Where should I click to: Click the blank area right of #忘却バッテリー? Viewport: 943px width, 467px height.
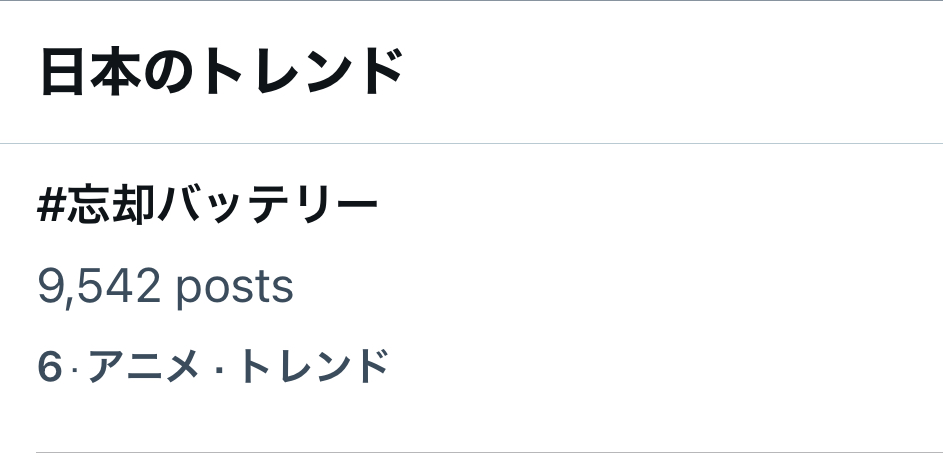pos(650,207)
